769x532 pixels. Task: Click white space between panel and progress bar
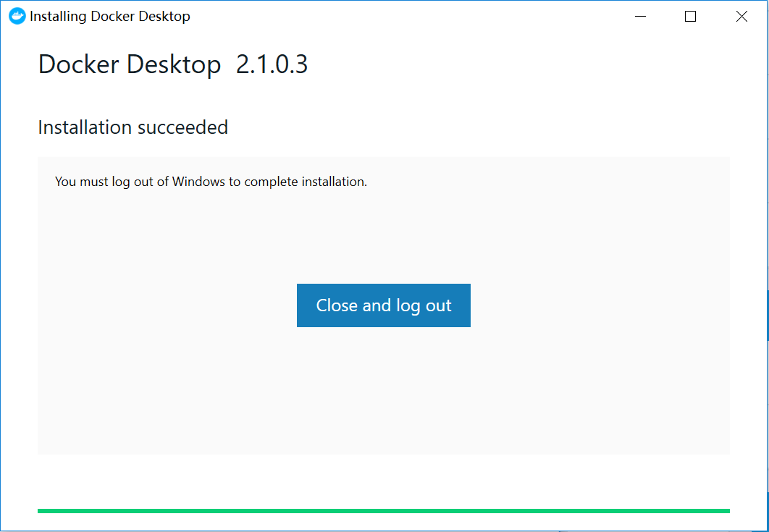[383, 481]
